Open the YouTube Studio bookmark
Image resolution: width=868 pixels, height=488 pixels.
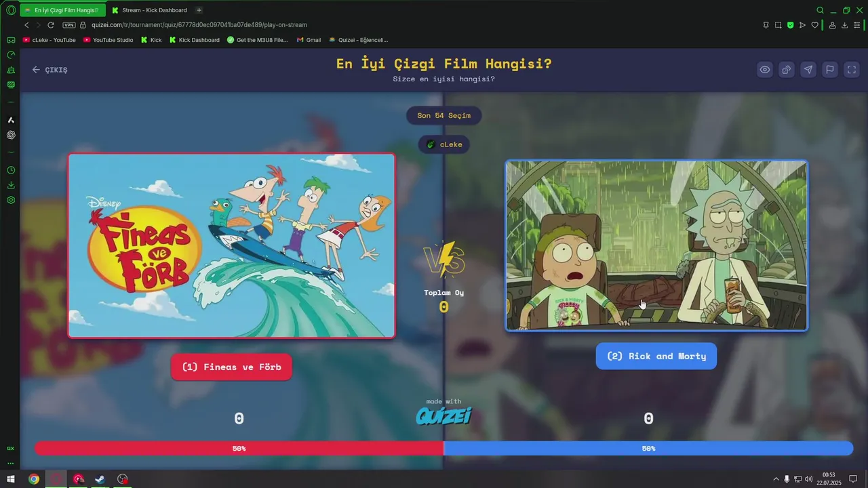click(x=108, y=40)
